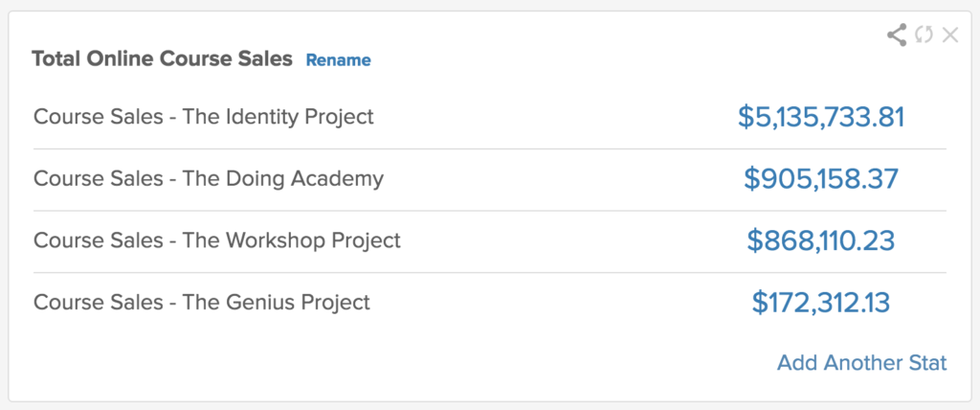The width and height of the screenshot is (980, 410).
Task: Open the $905,158.37 stat value
Action: point(821,178)
